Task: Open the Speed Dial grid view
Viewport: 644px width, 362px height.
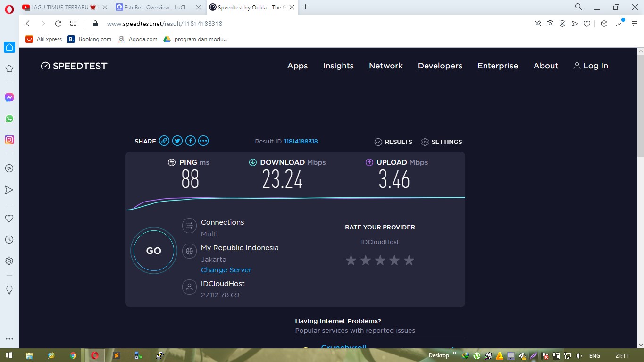Action: click(73, 24)
